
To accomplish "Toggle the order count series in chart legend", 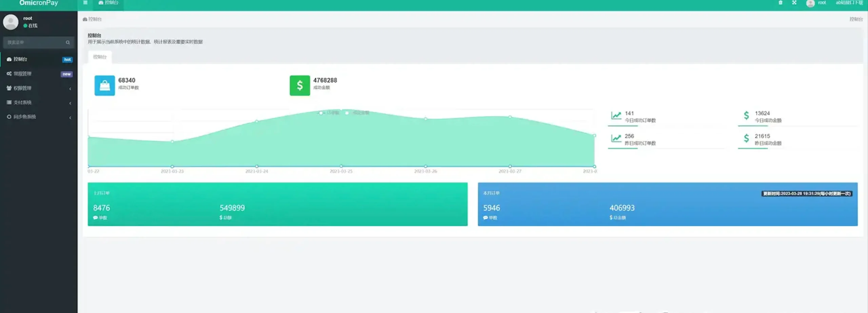I will (329, 113).
